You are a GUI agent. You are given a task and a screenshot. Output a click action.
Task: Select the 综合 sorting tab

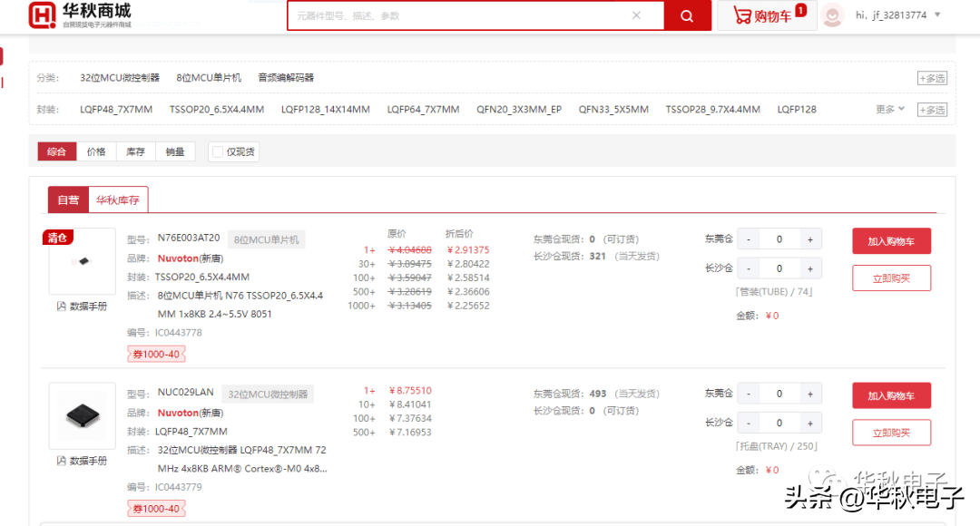coord(57,151)
